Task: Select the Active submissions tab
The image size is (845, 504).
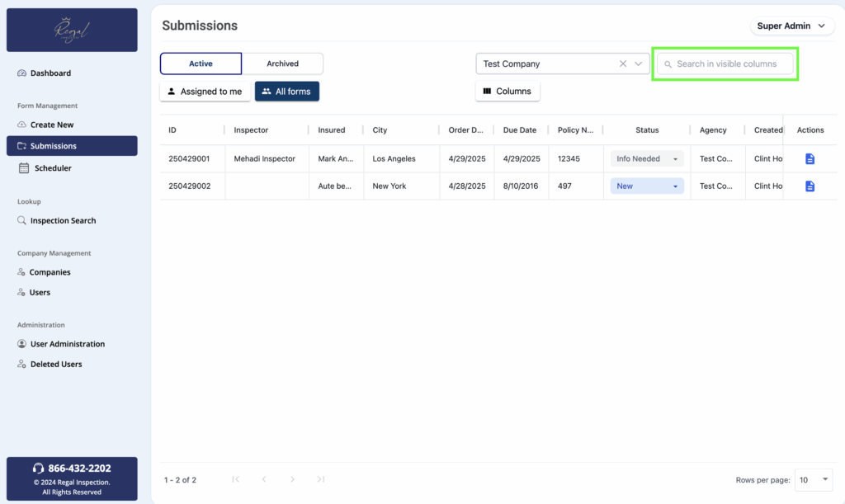Action: point(201,64)
